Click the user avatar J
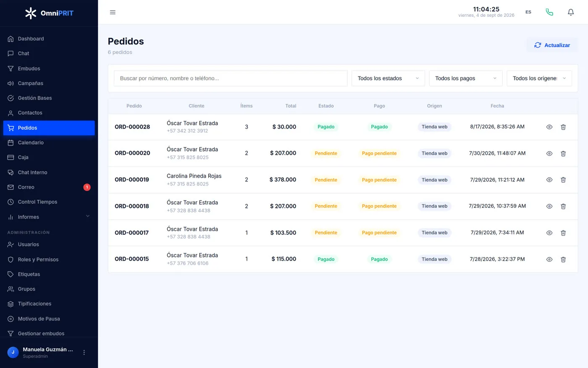The height and width of the screenshot is (368, 588). click(x=13, y=352)
